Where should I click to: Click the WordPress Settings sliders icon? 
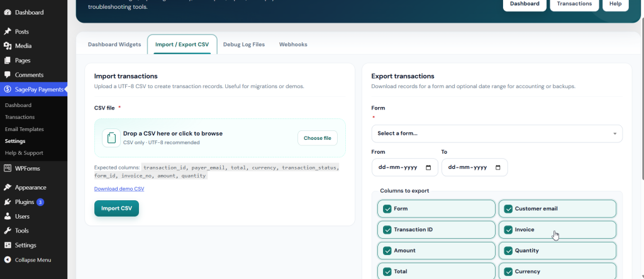pyautogui.click(x=8, y=245)
